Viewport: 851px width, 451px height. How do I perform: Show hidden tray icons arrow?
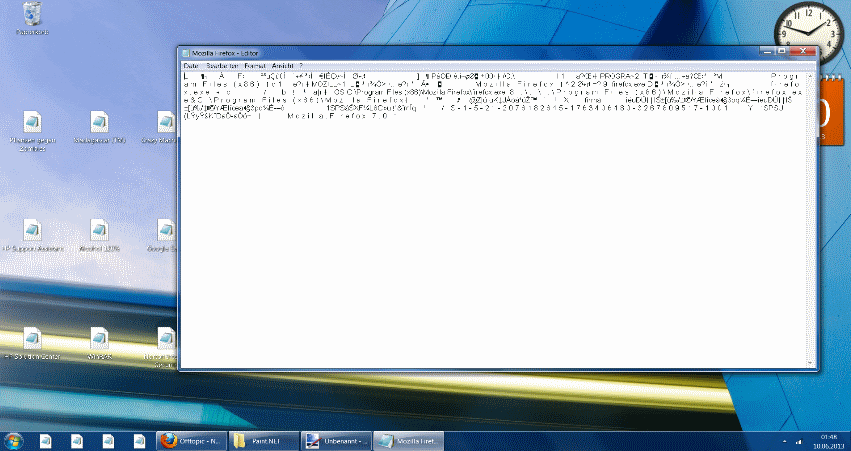(784, 442)
